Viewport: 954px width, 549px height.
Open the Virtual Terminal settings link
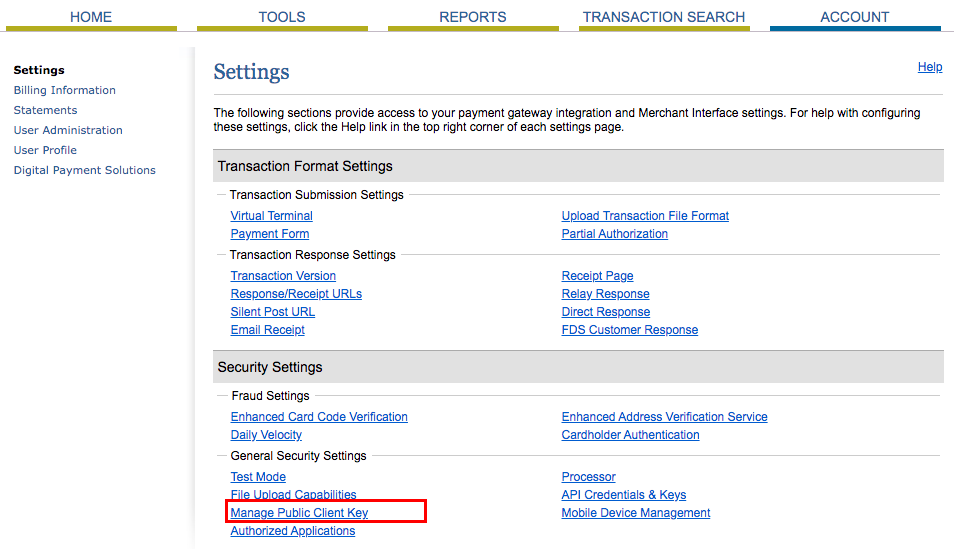pos(271,216)
